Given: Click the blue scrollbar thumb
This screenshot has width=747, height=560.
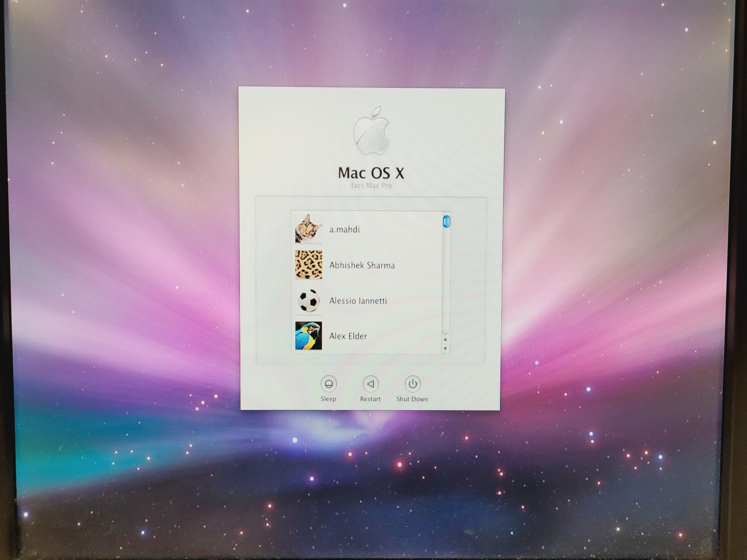Looking at the screenshot, I should (x=447, y=221).
